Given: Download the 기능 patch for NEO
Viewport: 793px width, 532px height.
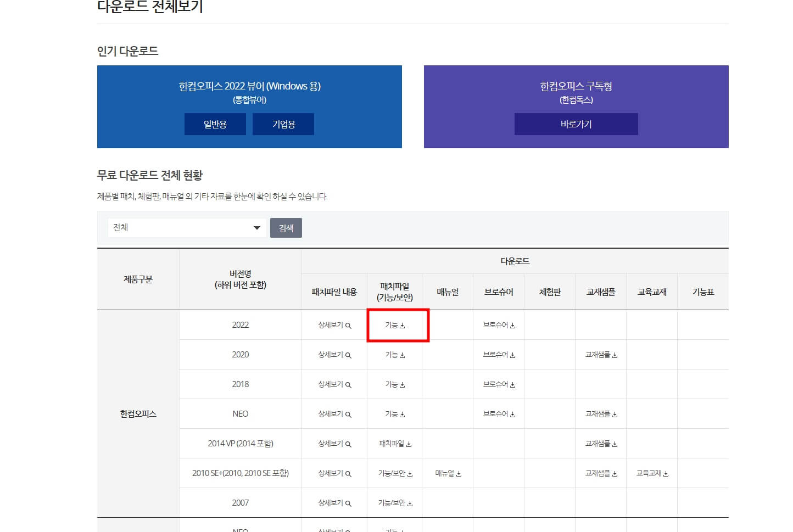Looking at the screenshot, I should (x=395, y=414).
